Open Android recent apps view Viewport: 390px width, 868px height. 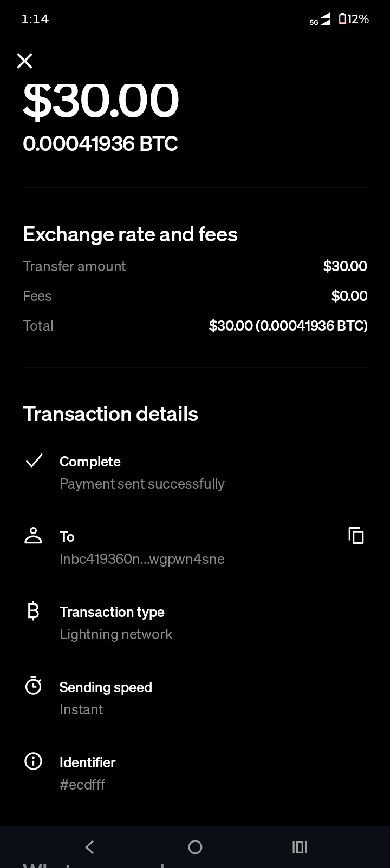point(300,847)
